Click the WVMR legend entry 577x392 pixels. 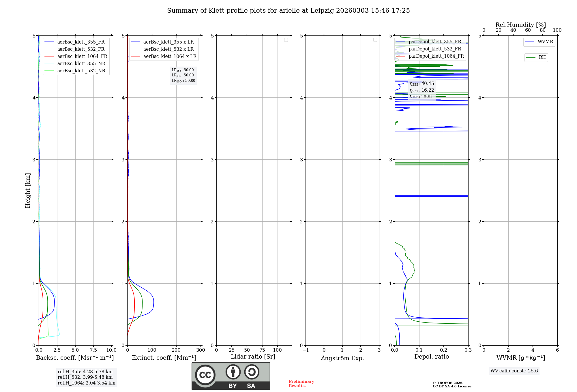pos(545,42)
